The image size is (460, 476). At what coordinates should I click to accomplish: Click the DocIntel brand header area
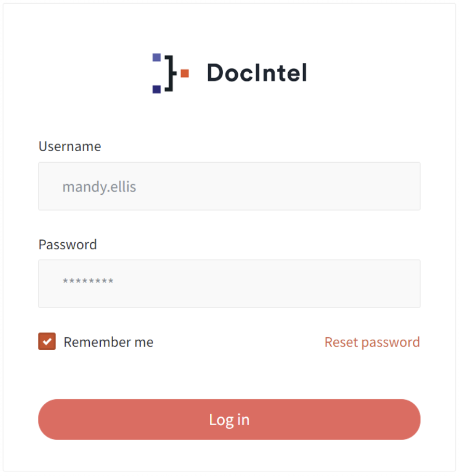tap(228, 73)
